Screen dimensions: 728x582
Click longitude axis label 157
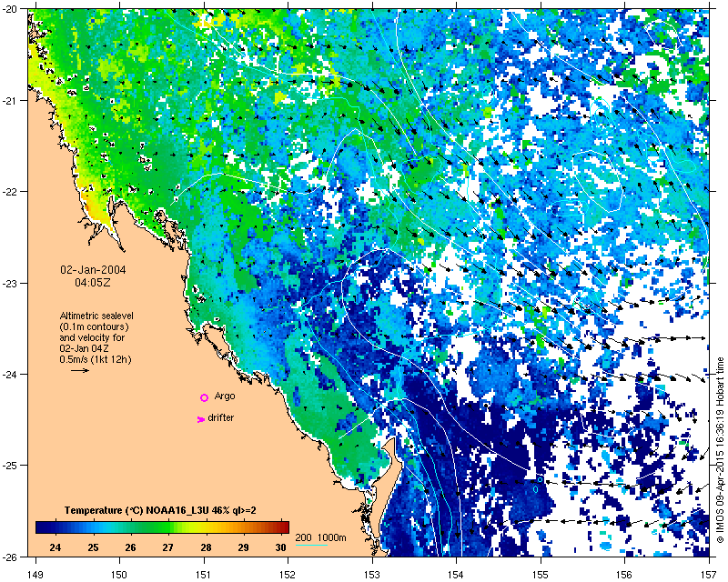pyautogui.click(x=710, y=575)
